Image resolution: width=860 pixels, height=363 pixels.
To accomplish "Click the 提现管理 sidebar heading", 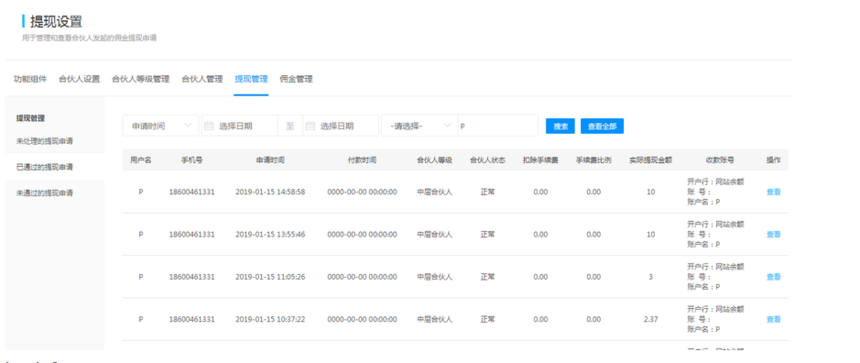I will click(x=30, y=118).
